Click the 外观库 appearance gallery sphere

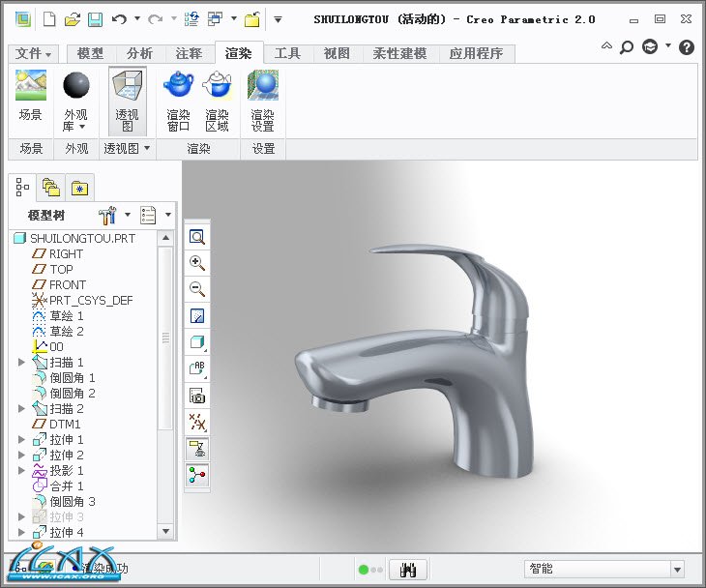(x=76, y=89)
